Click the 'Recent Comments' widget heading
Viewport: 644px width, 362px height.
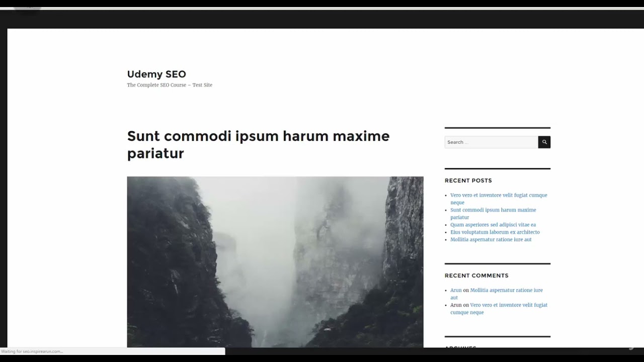coord(476,276)
